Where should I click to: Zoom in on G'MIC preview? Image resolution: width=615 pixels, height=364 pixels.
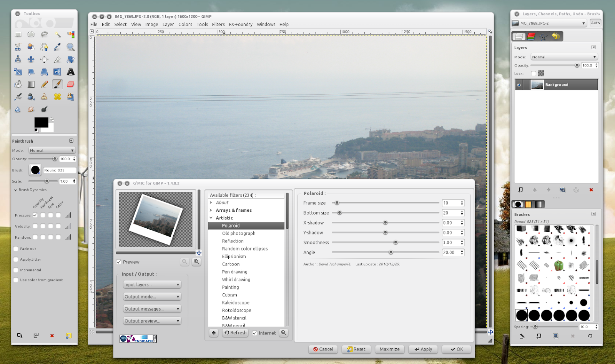tap(196, 262)
